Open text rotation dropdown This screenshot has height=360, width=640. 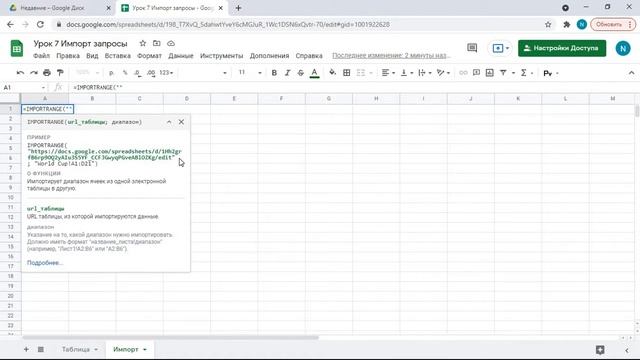pos(443,73)
